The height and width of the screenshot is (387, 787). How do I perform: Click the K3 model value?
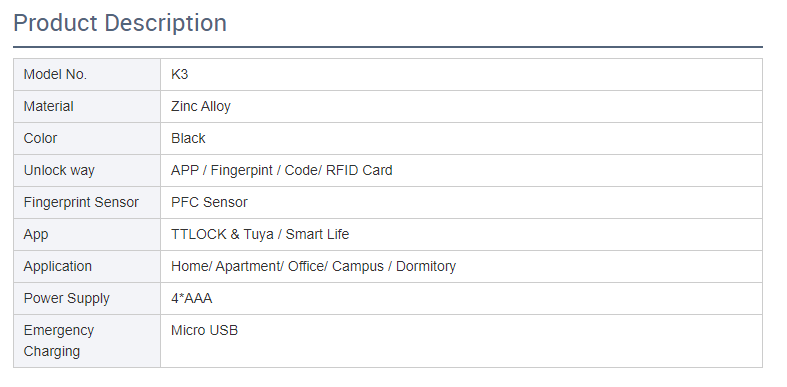pyautogui.click(x=179, y=74)
